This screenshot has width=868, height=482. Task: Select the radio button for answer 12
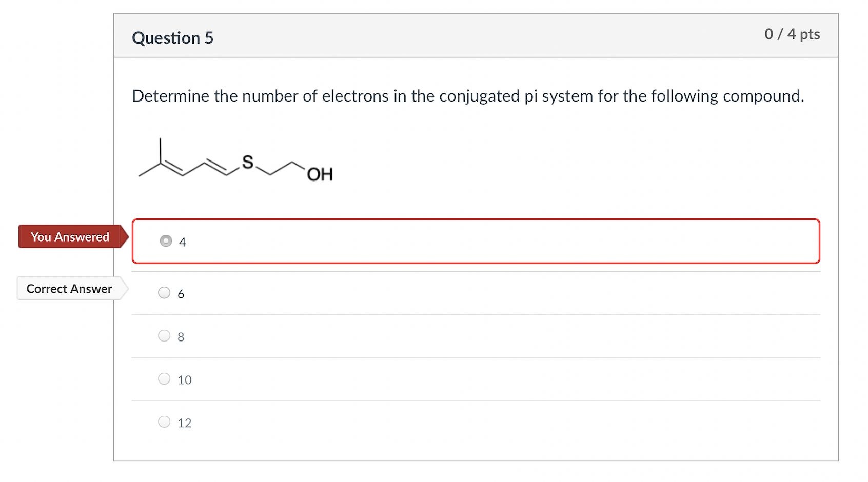point(164,421)
